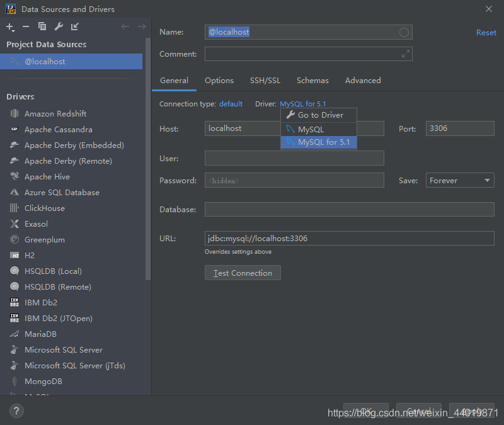Switch to the General tab
Image resolution: width=504 pixels, height=425 pixels.
[x=175, y=81]
